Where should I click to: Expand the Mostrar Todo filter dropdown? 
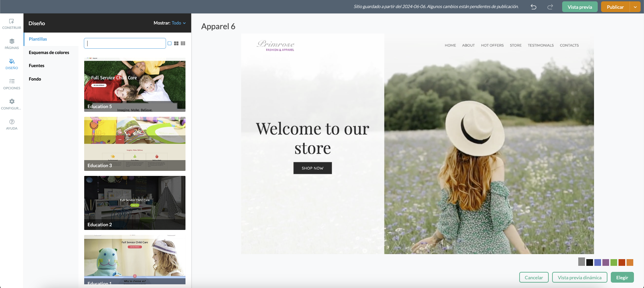[178, 23]
